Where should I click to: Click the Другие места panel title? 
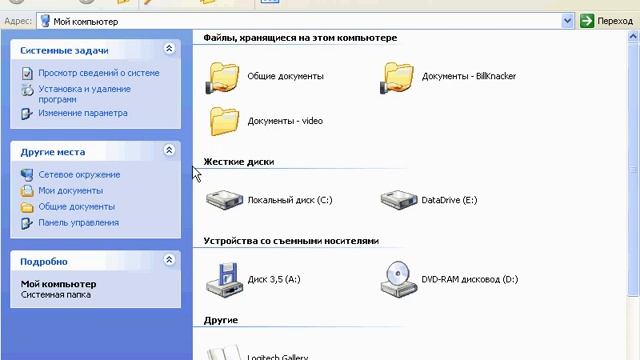(53, 152)
